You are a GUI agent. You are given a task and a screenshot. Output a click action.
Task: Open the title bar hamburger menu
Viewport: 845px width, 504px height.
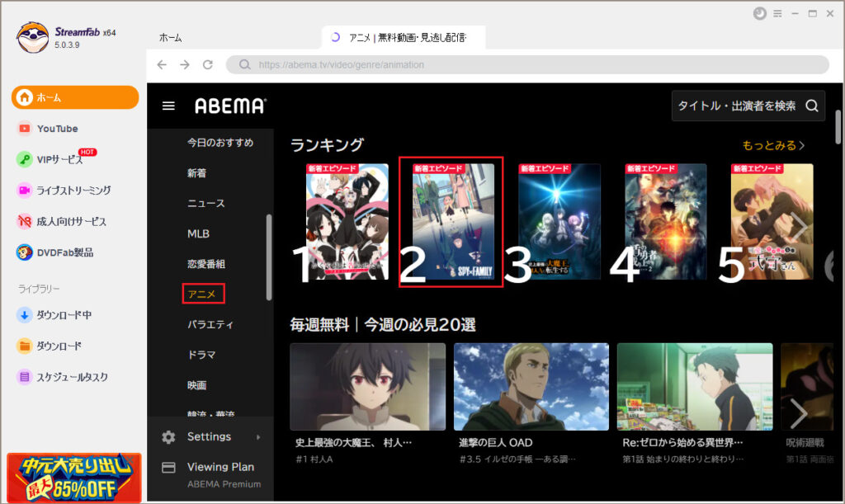[x=777, y=13]
